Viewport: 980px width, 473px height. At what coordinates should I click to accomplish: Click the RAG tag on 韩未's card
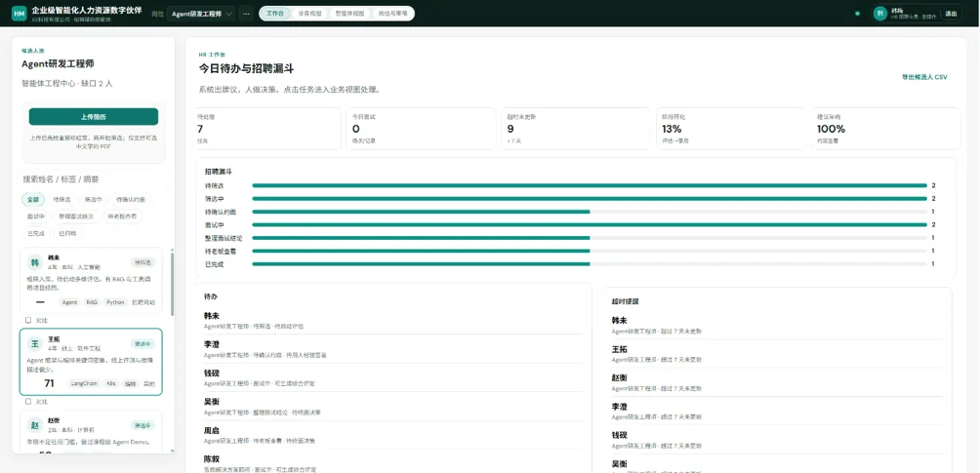point(92,302)
